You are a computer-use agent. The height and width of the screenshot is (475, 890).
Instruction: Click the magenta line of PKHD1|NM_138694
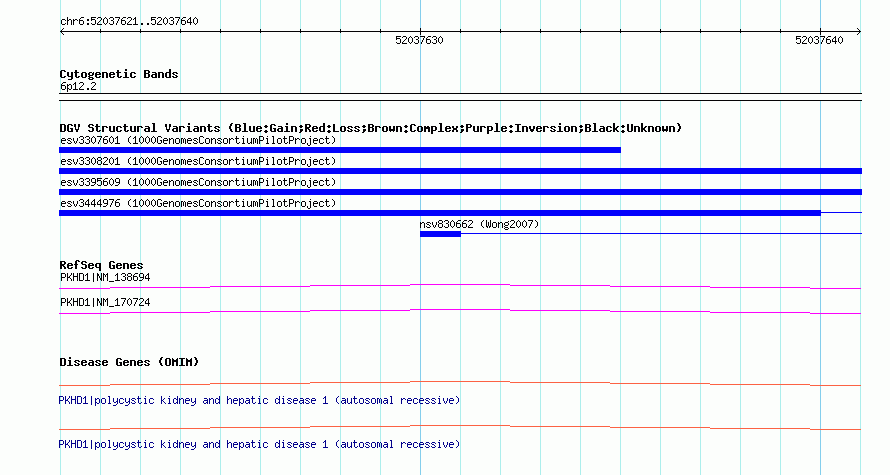(x=460, y=287)
